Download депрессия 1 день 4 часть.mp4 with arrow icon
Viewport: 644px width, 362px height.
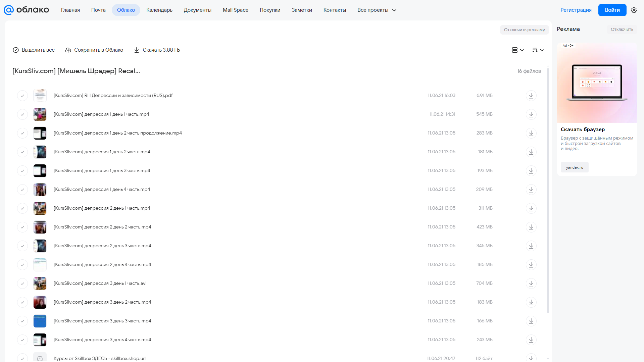(x=531, y=190)
